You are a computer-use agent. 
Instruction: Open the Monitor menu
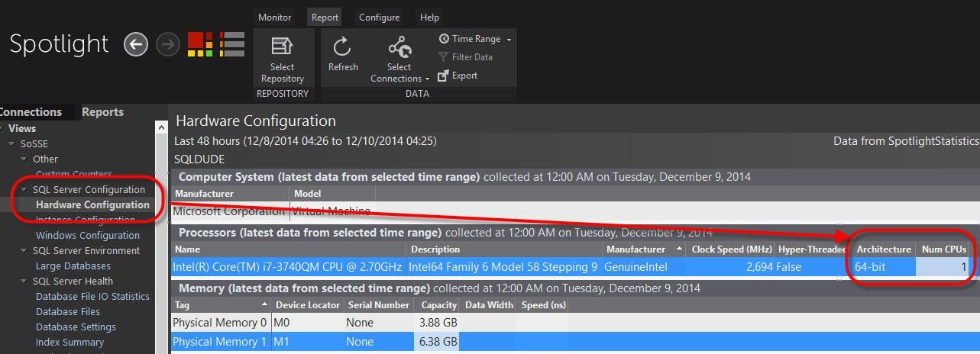pos(274,18)
